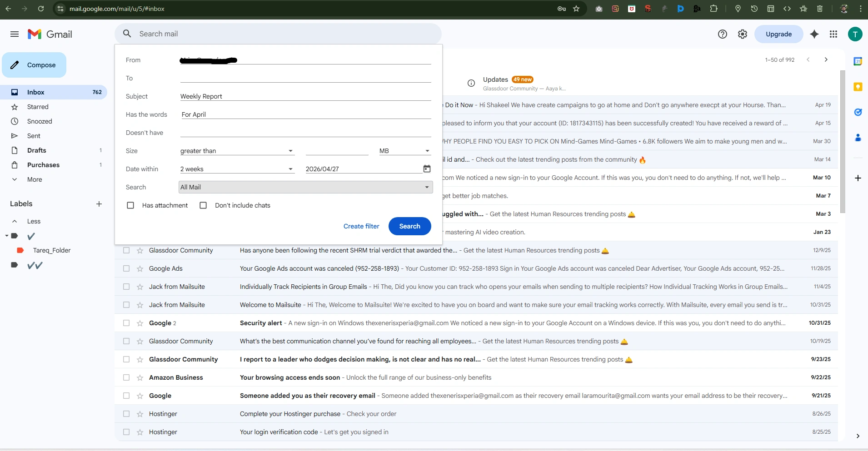The width and height of the screenshot is (868, 451).
Task: Show the side panel with bottom chevron
Action: (x=858, y=436)
